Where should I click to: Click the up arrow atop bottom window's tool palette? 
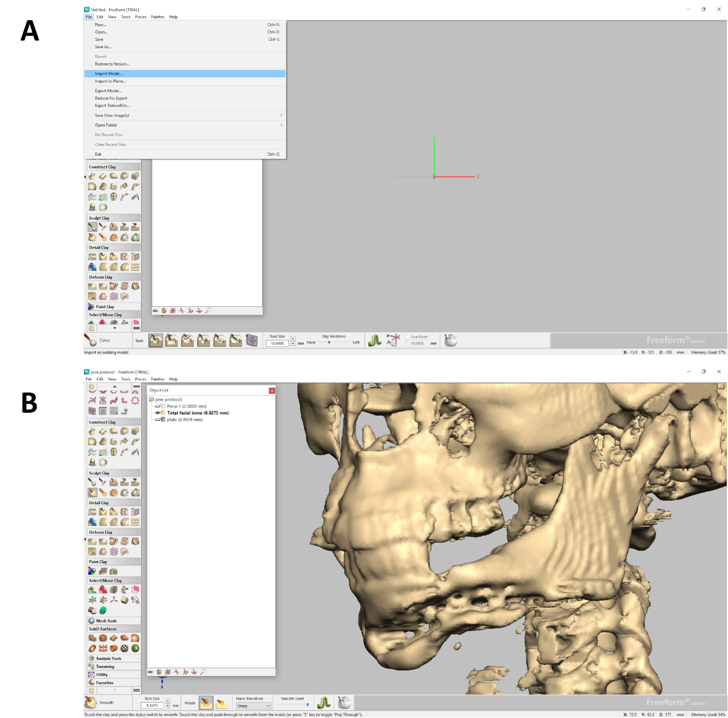tap(115, 386)
